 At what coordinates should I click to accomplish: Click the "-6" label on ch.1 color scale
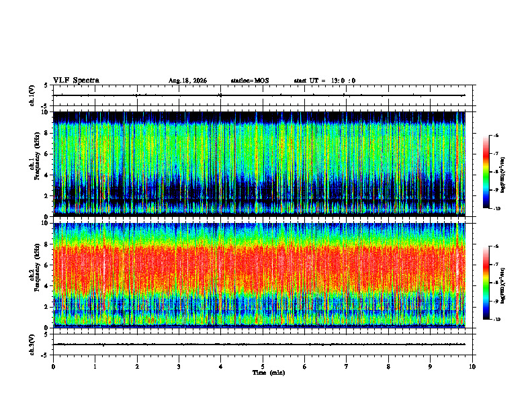coord(496,135)
